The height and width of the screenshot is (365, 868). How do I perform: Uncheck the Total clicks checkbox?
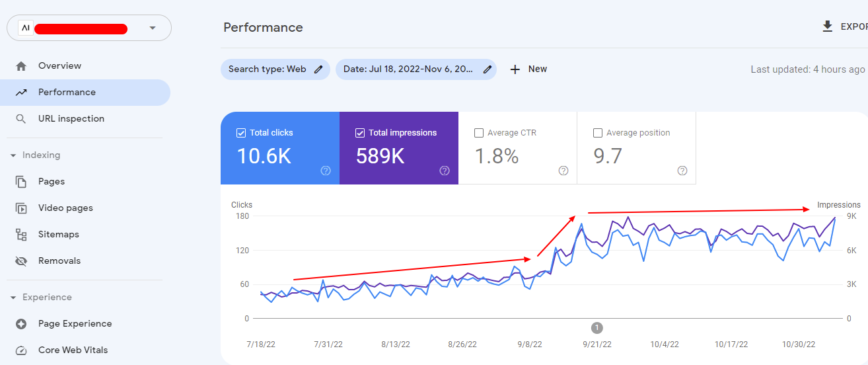point(241,133)
